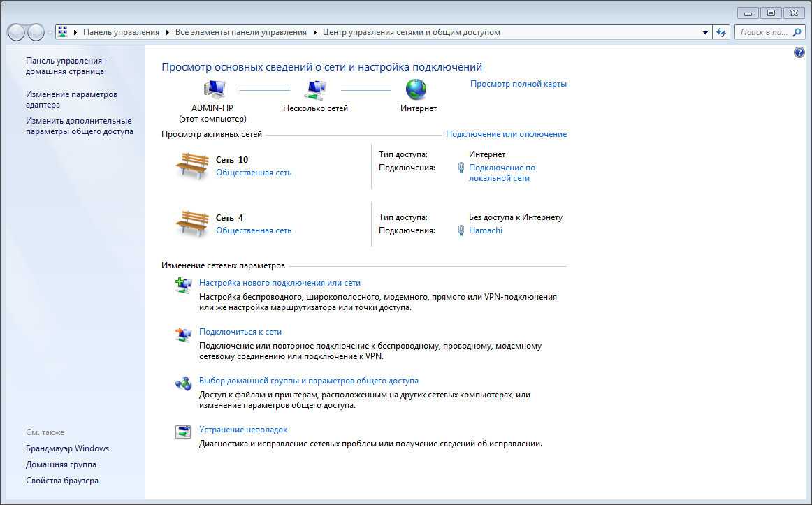812x505 pixels.
Task: Click the Сеть 10 network name
Action: pos(232,160)
